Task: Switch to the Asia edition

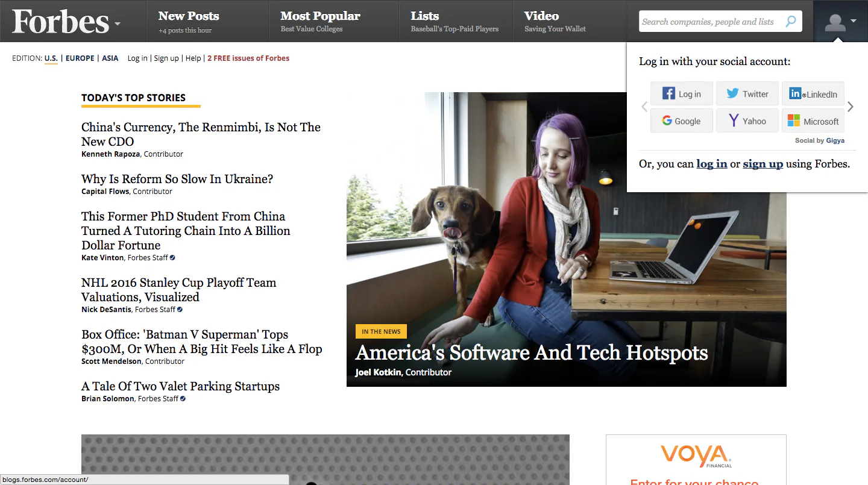Action: pyautogui.click(x=110, y=58)
